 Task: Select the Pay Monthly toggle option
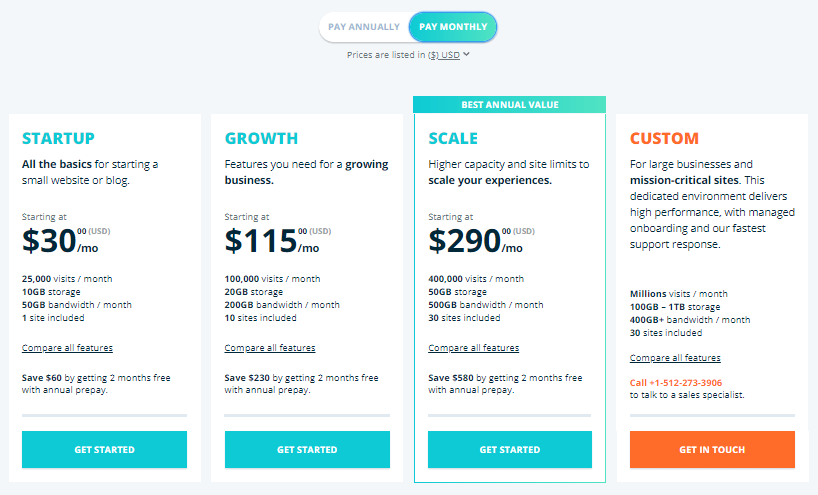453,27
